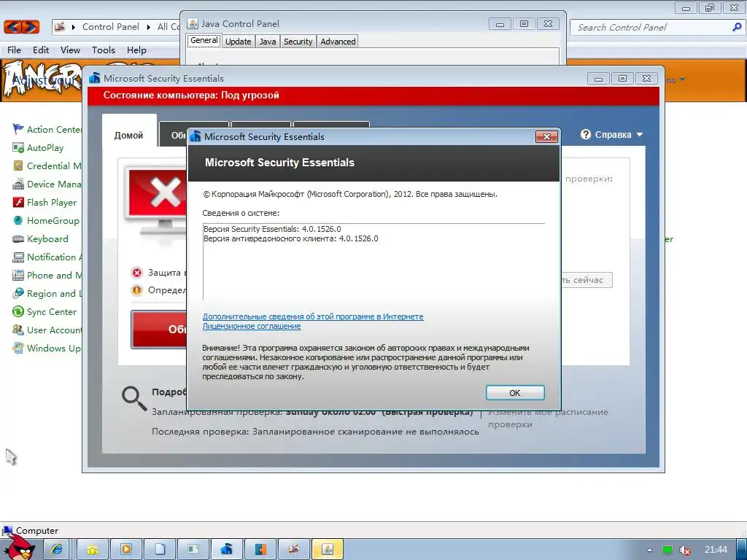Click the Angry Birds Start button
Screen dimensions: 747x560
(20, 548)
